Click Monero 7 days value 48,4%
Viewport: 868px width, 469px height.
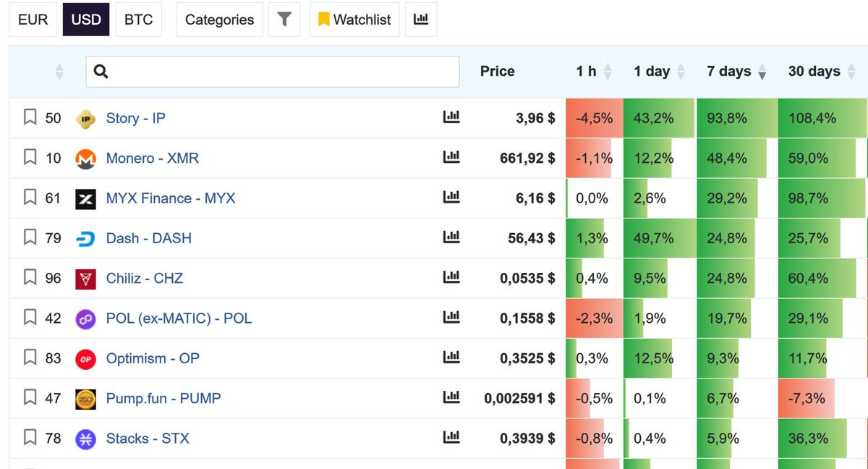pos(727,158)
